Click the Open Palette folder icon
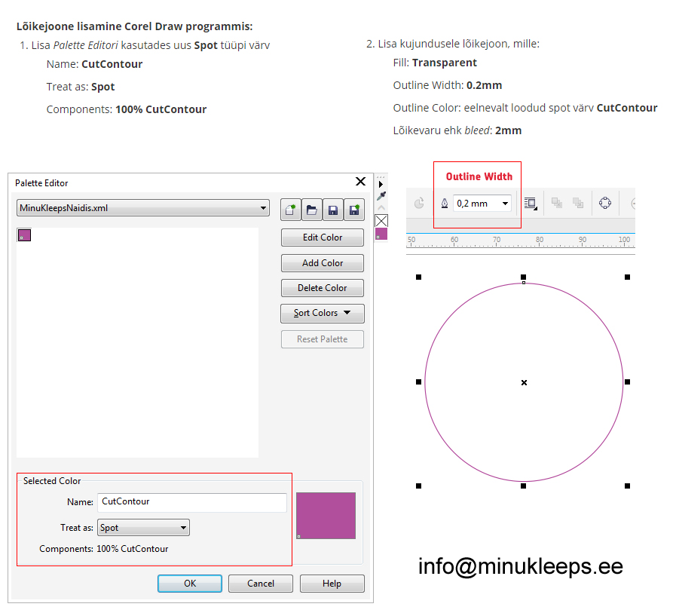The width and height of the screenshot is (676, 616). 311,210
